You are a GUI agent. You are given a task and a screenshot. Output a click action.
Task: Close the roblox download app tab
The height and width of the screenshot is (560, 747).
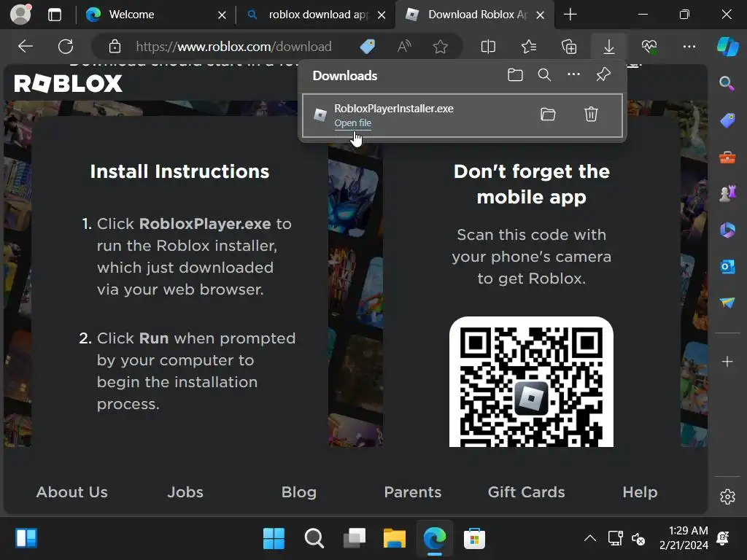(382, 15)
